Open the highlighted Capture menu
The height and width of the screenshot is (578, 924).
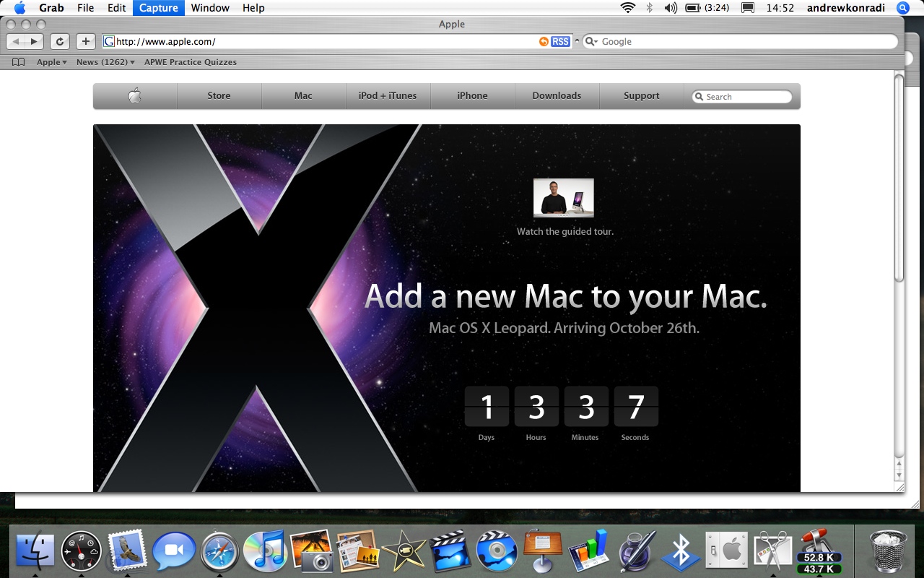(x=159, y=8)
